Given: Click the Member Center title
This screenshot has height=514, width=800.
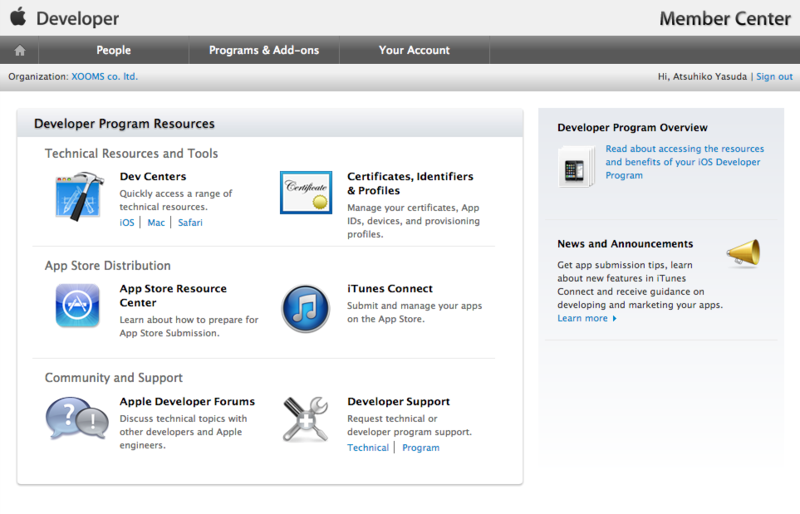Looking at the screenshot, I should (724, 19).
